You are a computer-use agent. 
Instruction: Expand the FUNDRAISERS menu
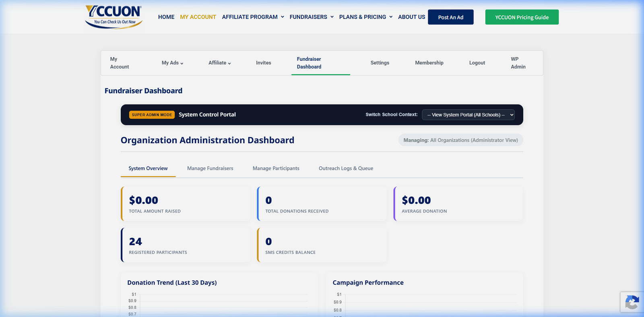coord(312,17)
